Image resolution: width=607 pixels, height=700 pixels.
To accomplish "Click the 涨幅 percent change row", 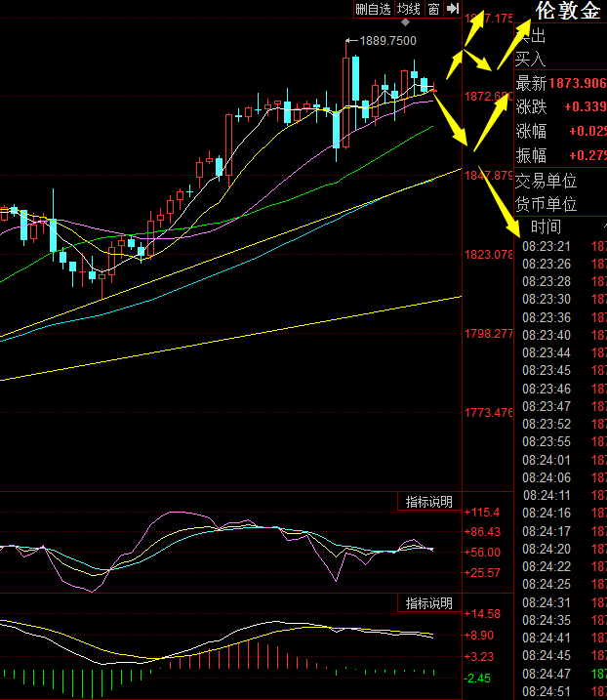I will click(x=560, y=131).
